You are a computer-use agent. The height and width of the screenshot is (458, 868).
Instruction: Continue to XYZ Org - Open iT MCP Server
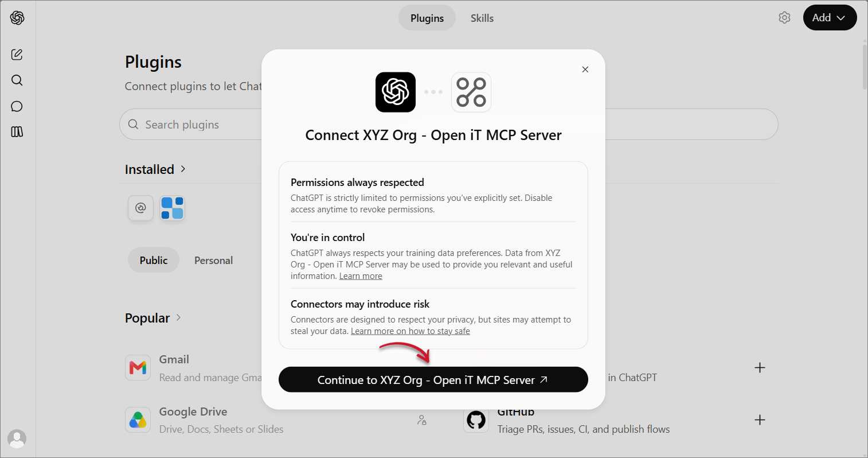(x=433, y=380)
